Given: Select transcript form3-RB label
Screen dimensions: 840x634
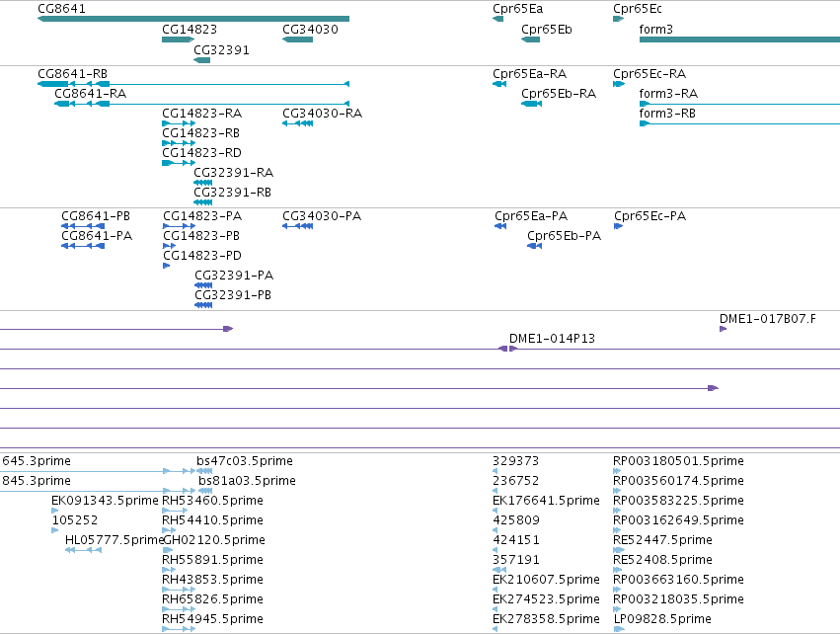Looking at the screenshot, I should coord(667,114).
